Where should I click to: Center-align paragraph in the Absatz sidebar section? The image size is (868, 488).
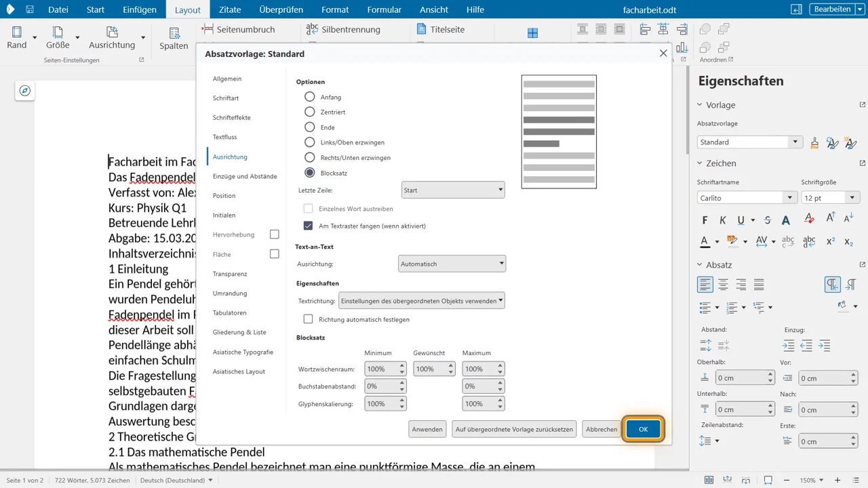[x=724, y=285]
